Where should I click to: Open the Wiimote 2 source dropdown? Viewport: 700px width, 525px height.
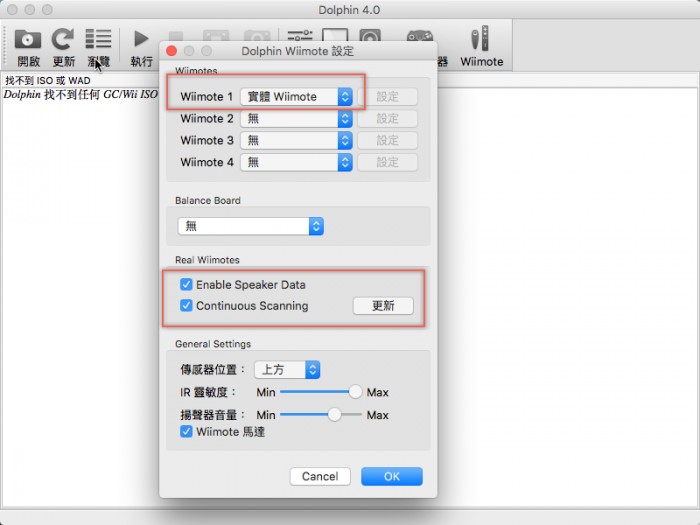296,119
